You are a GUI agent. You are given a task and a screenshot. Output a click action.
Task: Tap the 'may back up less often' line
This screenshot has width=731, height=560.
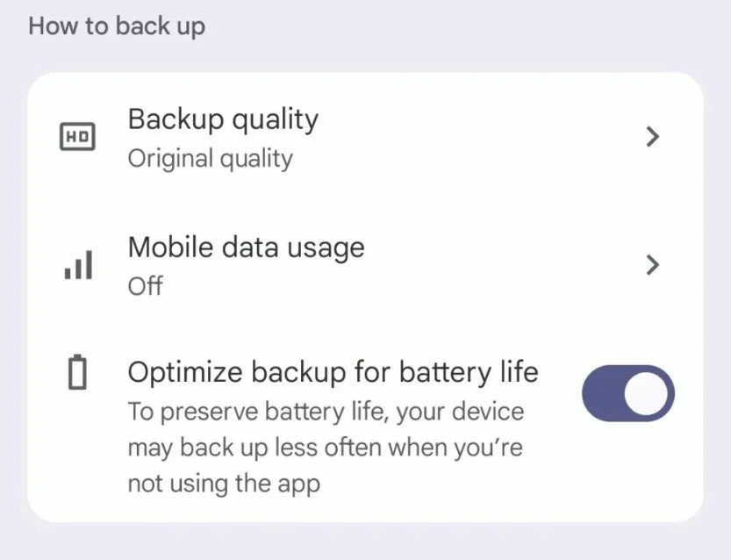tap(325, 448)
